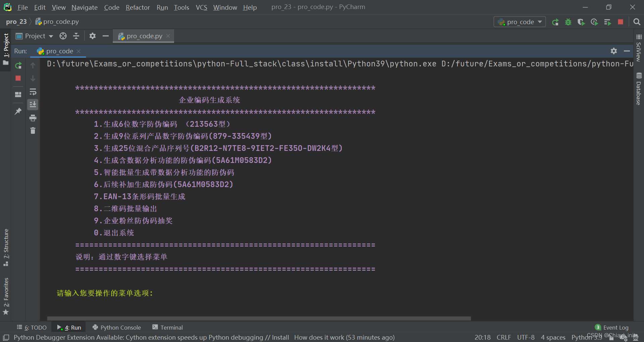The image size is (644, 342).
Task: Change file encoding UTF-8 in status bar
Action: click(x=526, y=337)
